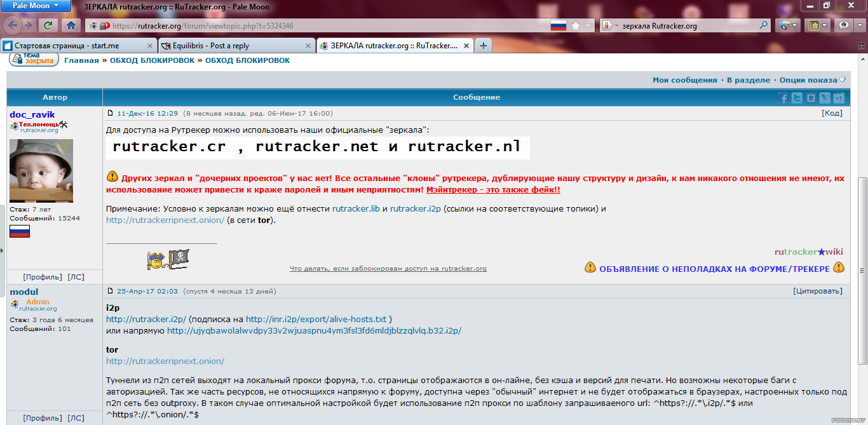Close the 'Equilibris - Post a reply' tab
Image resolution: width=868 pixels, height=425 pixels.
click(309, 46)
